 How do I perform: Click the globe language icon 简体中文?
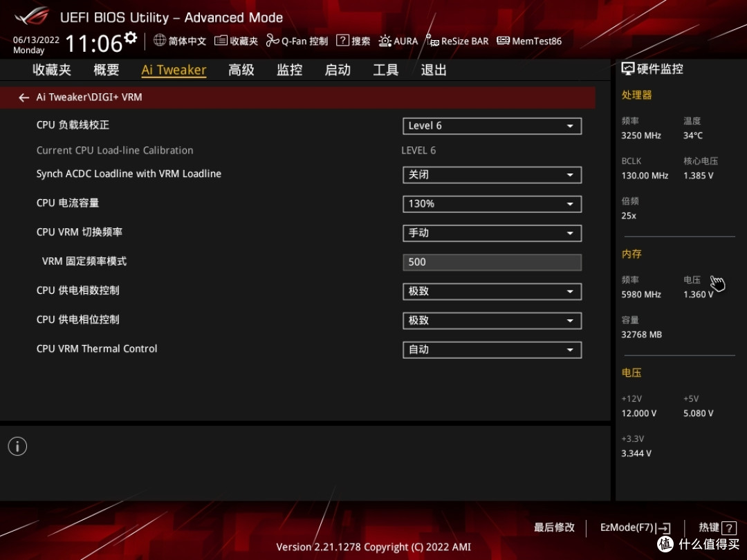[x=160, y=41]
